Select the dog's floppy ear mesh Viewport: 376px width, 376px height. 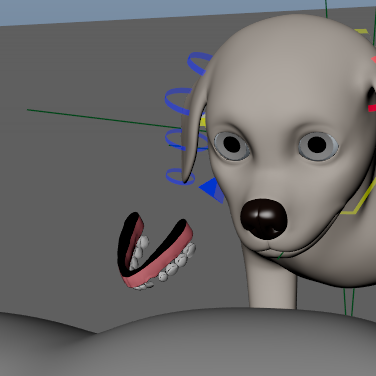193,133
